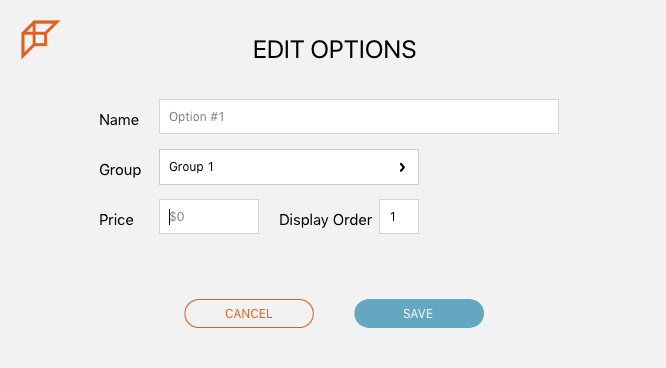The width and height of the screenshot is (666, 368).
Task: Cancel editing the options
Action: pos(249,314)
